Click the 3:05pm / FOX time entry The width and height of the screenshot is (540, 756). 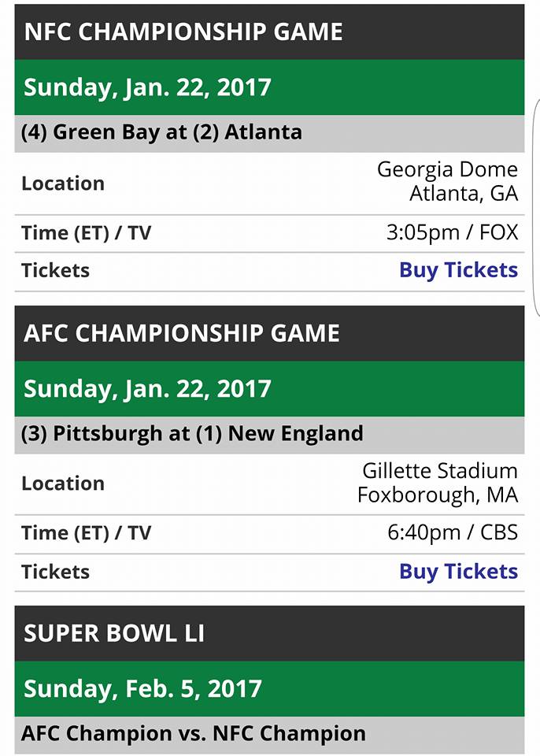[452, 232]
